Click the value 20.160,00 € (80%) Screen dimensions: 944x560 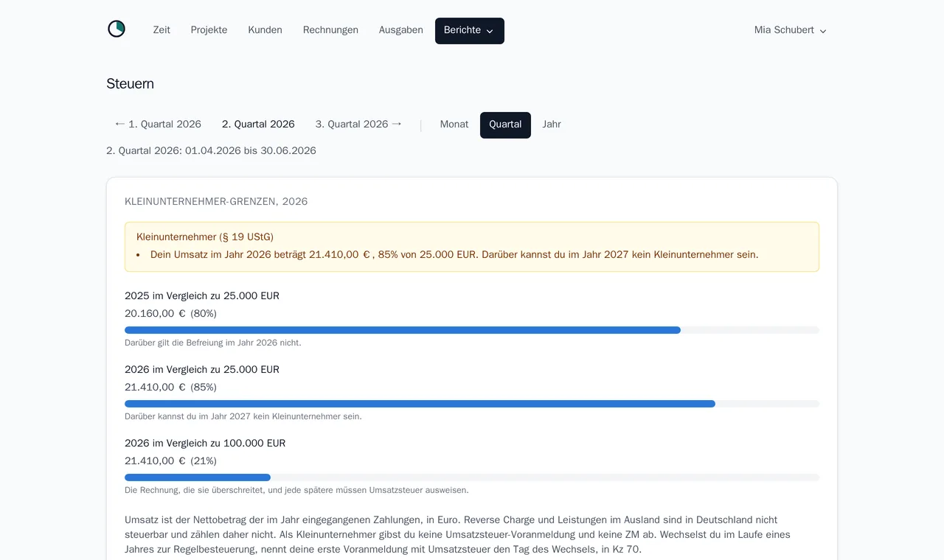point(170,313)
